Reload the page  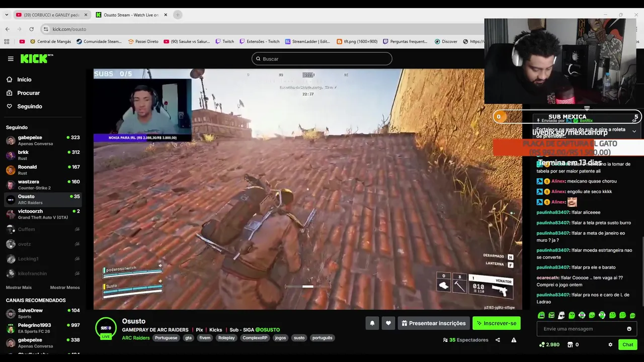[x=31, y=29]
